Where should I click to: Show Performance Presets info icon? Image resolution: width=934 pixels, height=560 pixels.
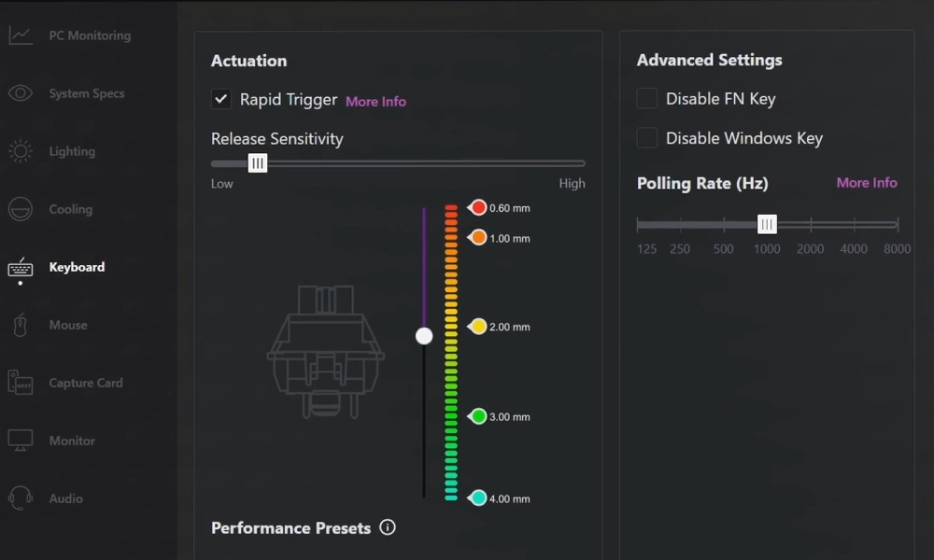(x=388, y=527)
